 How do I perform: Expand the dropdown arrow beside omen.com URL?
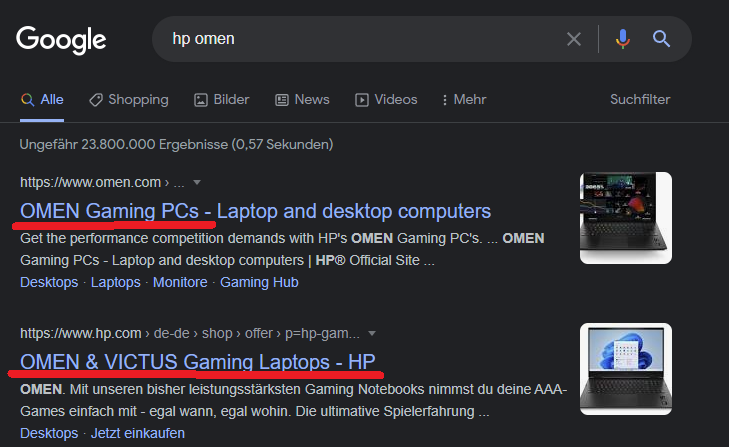[x=197, y=182]
